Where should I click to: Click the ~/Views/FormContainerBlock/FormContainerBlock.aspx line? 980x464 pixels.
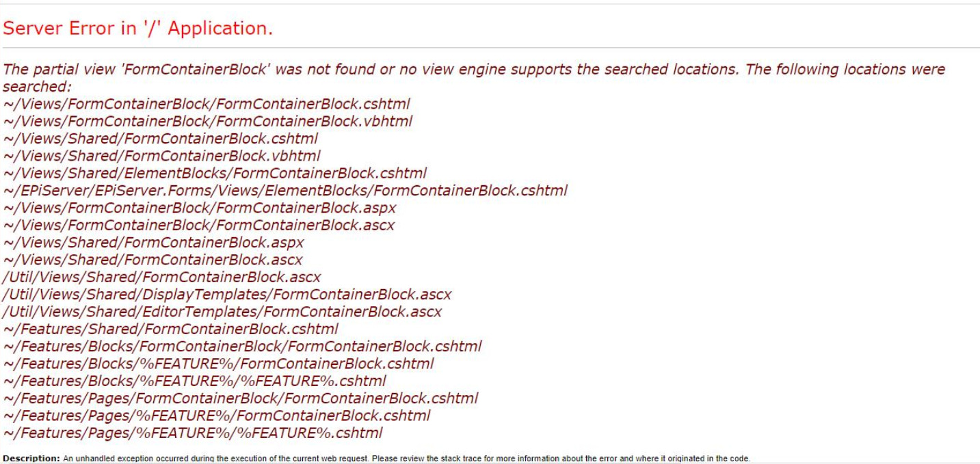(x=200, y=207)
